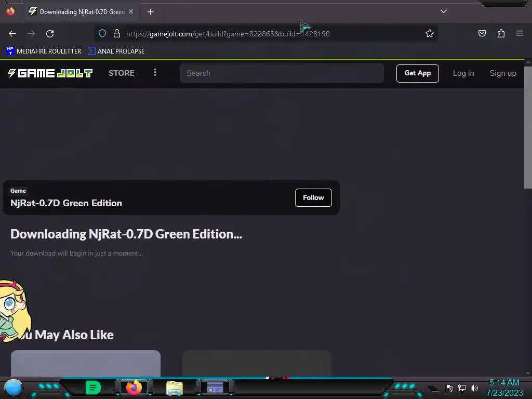Open the first recommended game thumbnail
This screenshot has height=399, width=532.
point(86,363)
